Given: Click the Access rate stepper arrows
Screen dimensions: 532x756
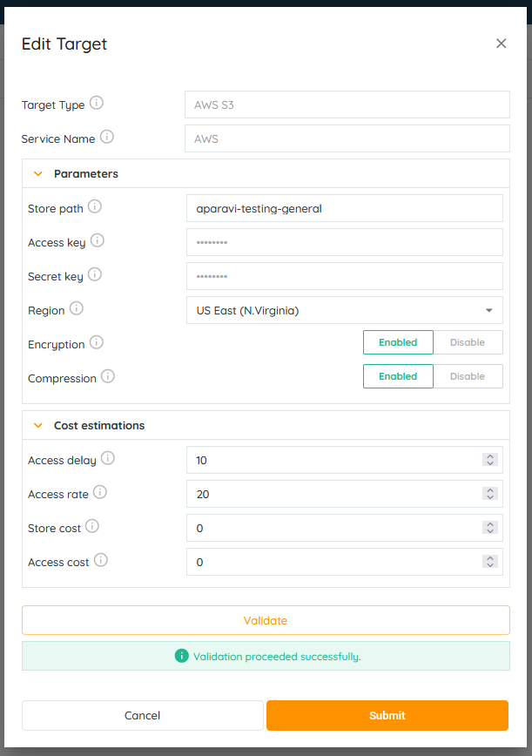Looking at the screenshot, I should (x=490, y=494).
